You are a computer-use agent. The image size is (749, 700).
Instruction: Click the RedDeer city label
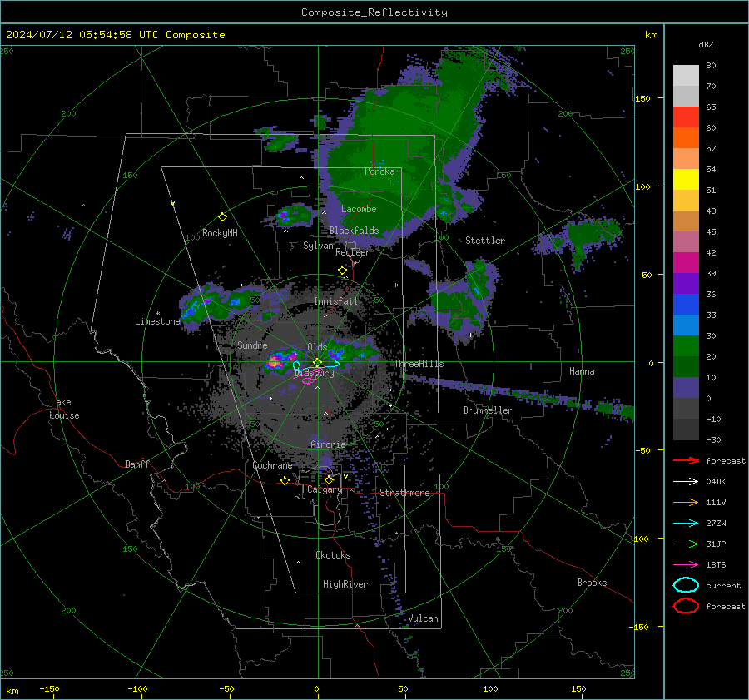[353, 252]
